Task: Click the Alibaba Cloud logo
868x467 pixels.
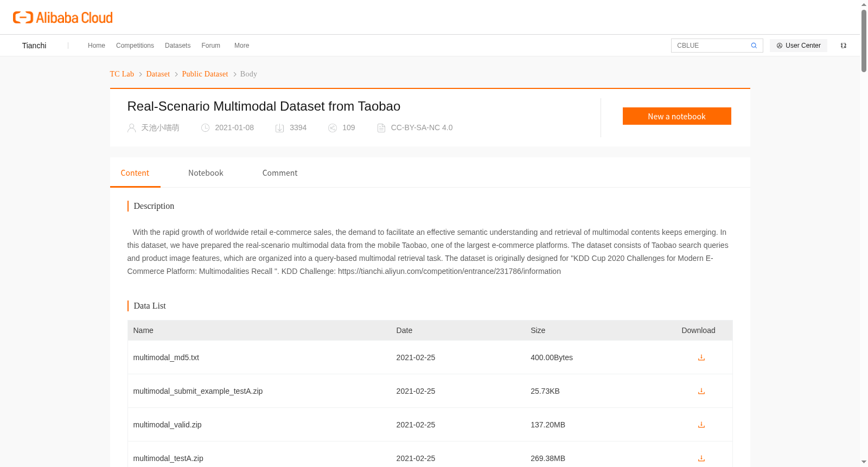Action: pyautogui.click(x=63, y=18)
